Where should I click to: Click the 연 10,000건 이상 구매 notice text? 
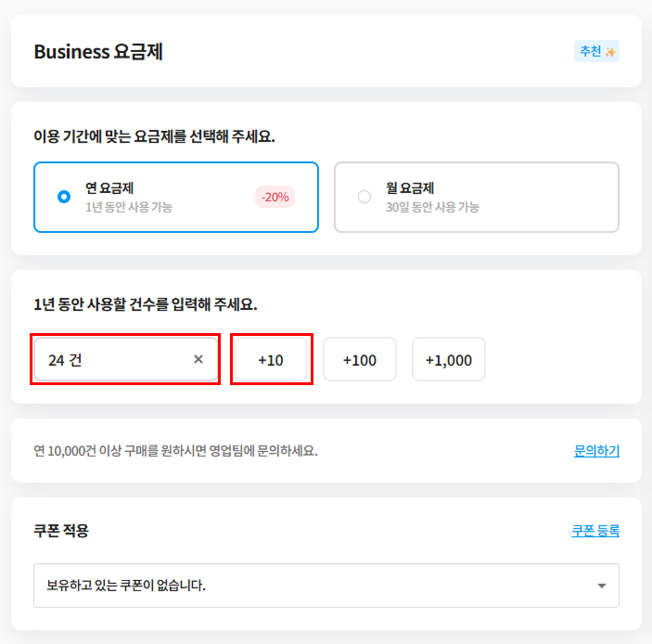tap(175, 451)
